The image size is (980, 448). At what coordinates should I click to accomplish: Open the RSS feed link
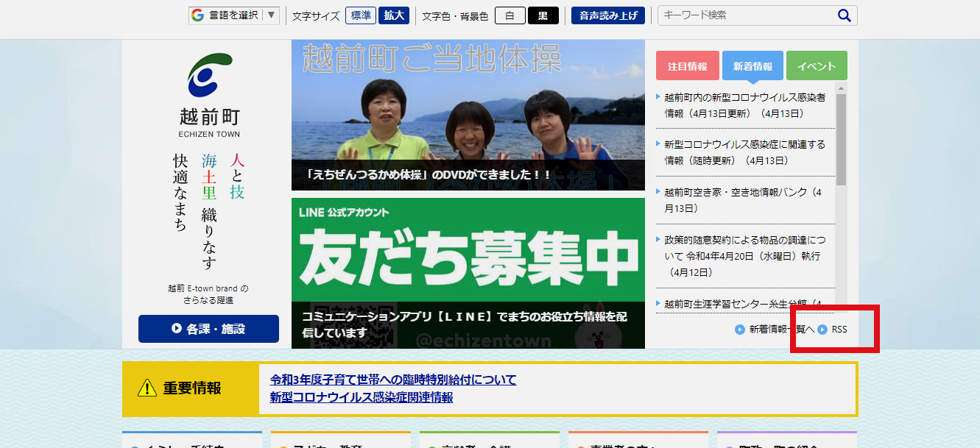point(839,330)
